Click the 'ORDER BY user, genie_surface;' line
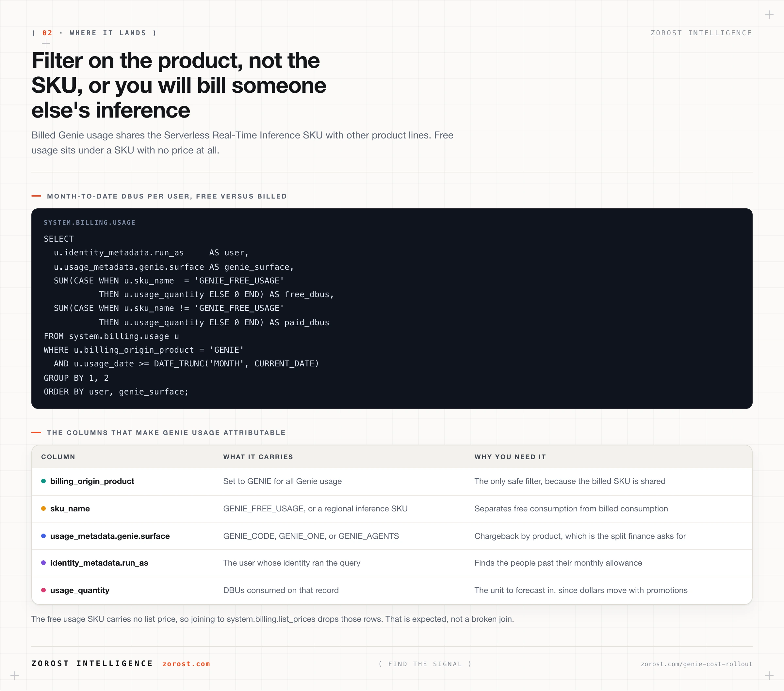The height and width of the screenshot is (691, 784). [116, 392]
